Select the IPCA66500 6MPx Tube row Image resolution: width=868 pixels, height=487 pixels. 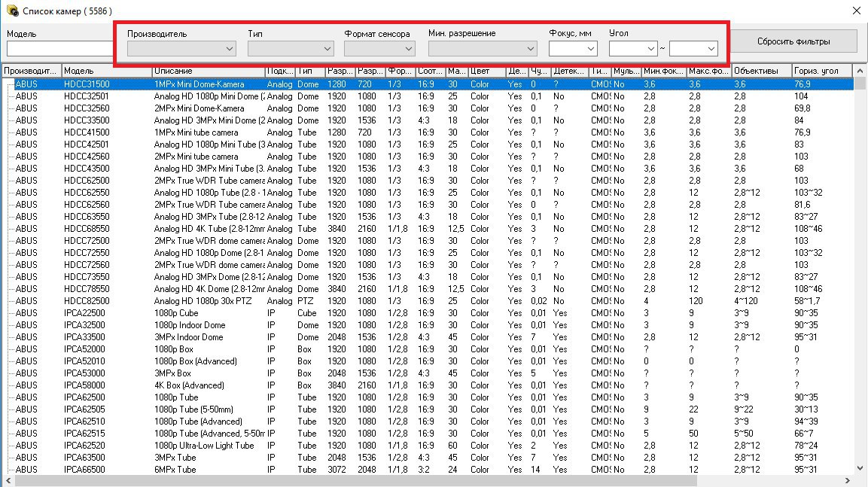pos(433,469)
